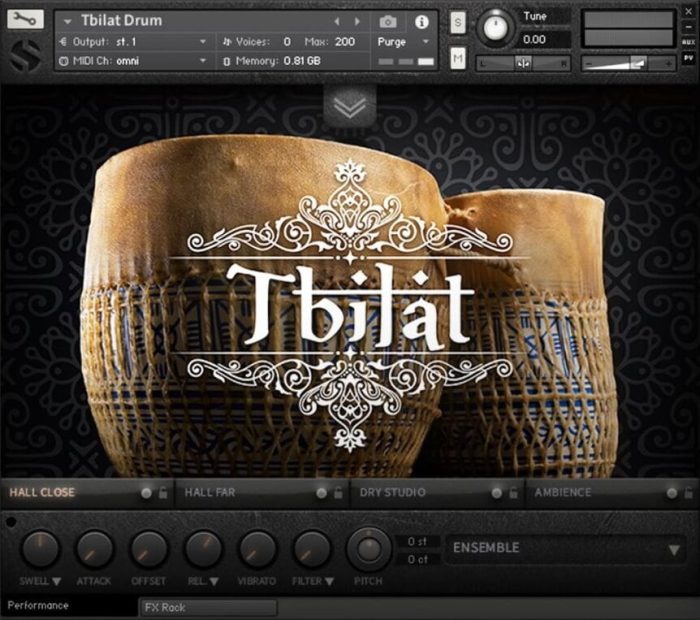Toggle Hall Close mic power button
700x620 pixels.
pos(146,493)
